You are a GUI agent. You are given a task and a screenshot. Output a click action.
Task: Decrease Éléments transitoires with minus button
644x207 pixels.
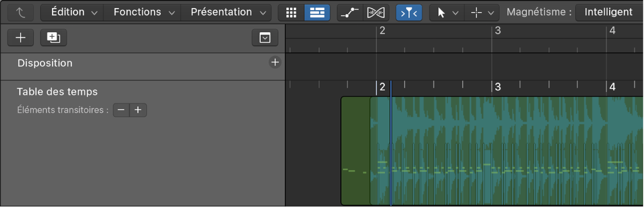(121, 110)
